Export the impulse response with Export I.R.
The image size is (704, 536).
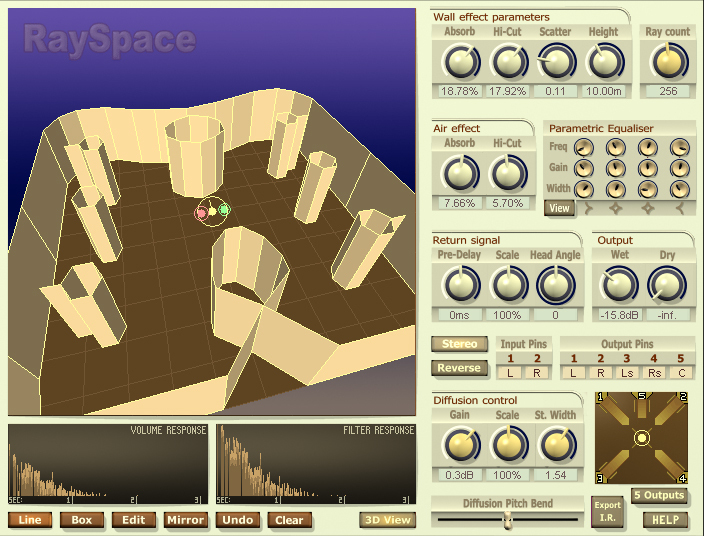(x=607, y=512)
